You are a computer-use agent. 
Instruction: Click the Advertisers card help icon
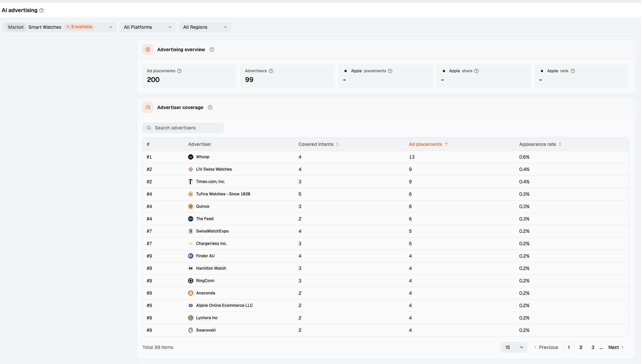pyautogui.click(x=271, y=71)
